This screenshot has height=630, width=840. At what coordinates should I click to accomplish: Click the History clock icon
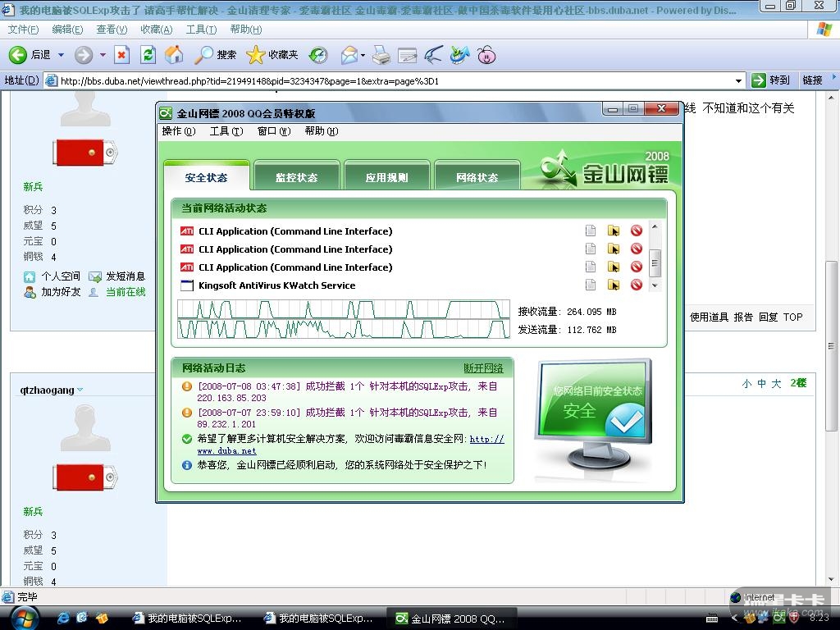tap(319, 55)
